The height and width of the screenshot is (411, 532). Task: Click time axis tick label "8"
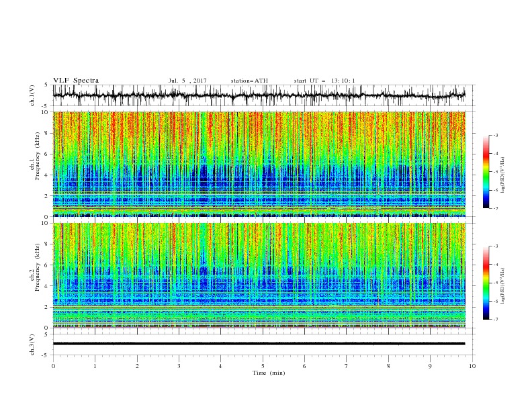pyautogui.click(x=388, y=366)
